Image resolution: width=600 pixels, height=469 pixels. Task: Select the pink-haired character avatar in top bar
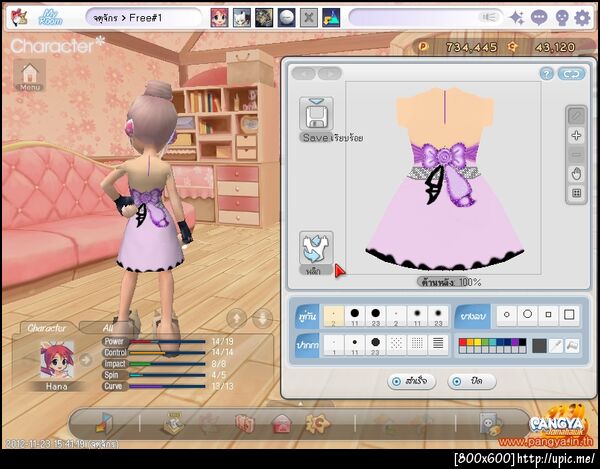[x=219, y=18]
